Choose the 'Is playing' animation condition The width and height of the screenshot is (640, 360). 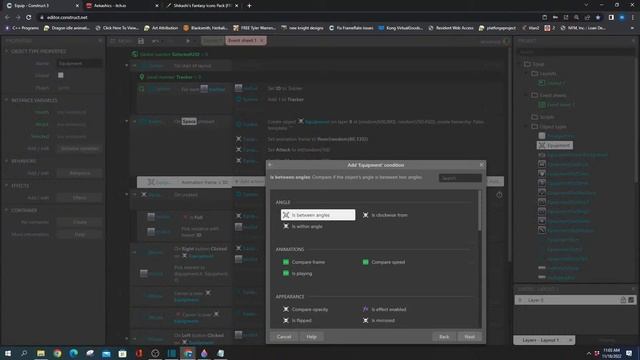click(298, 273)
